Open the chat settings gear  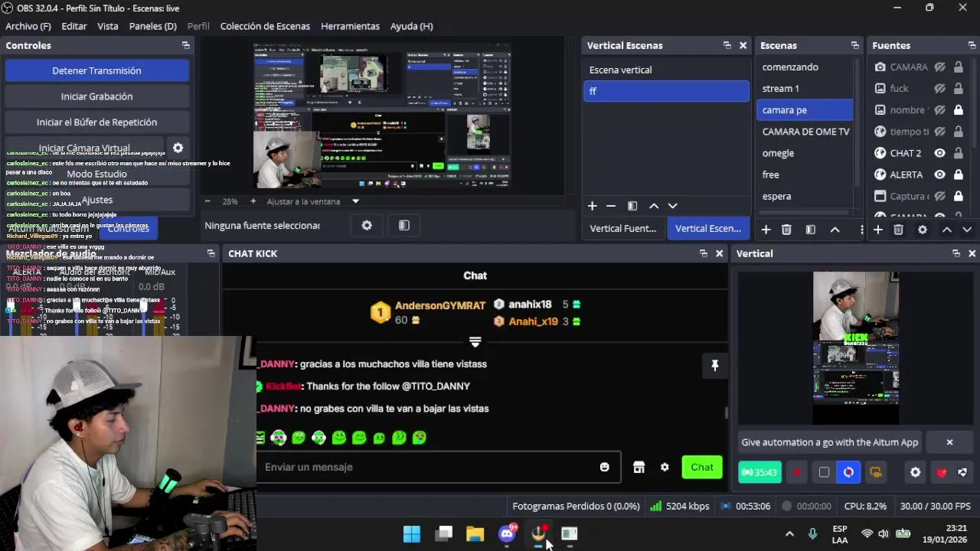tap(665, 467)
